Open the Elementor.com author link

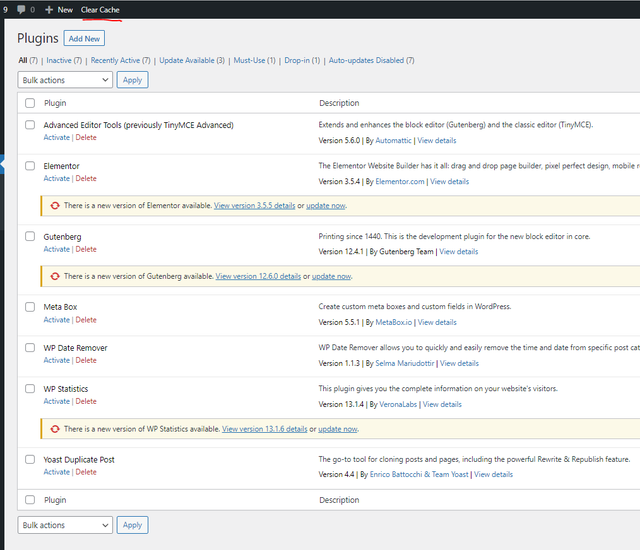pos(400,182)
